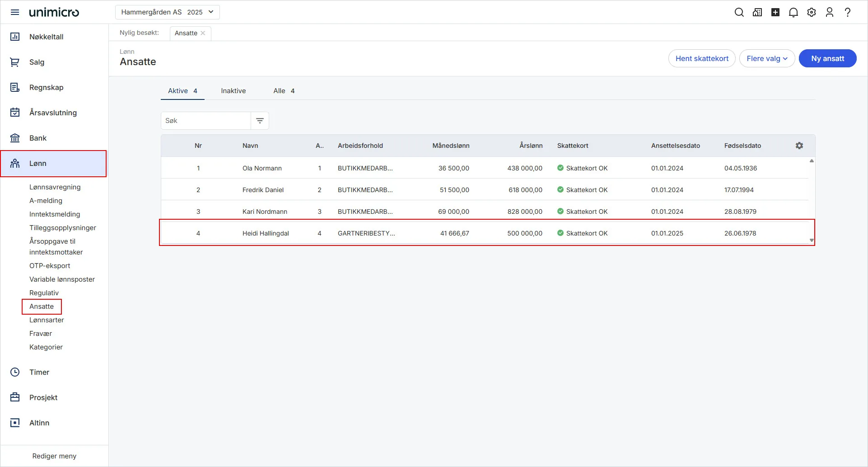The image size is (868, 467).
Task: Click the Altinn sidebar icon
Action: [x=15, y=423]
